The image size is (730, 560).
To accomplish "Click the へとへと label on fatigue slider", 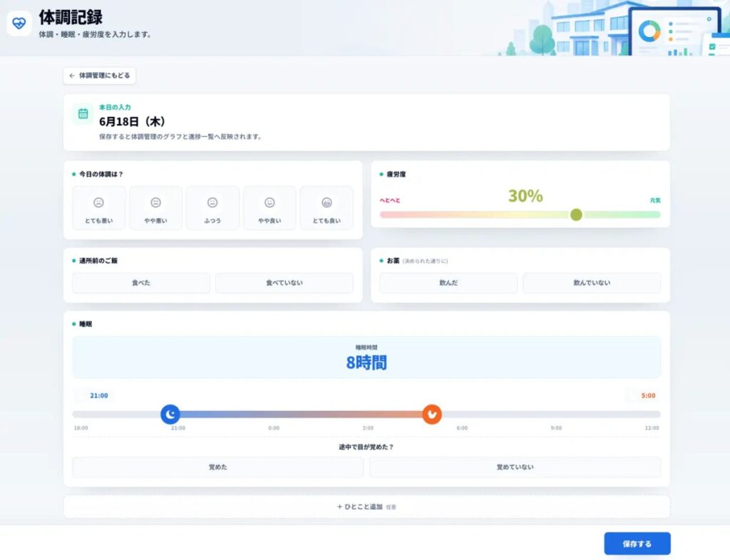I will tap(390, 200).
